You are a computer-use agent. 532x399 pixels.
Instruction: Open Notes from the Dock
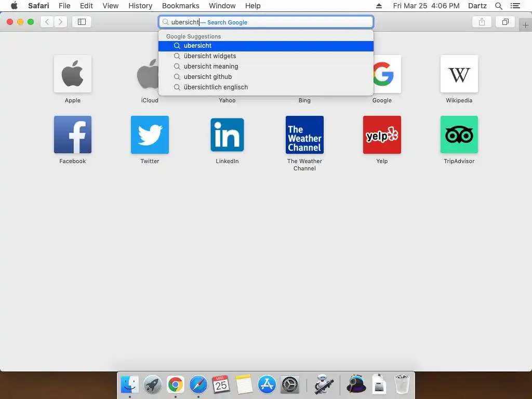(x=244, y=384)
